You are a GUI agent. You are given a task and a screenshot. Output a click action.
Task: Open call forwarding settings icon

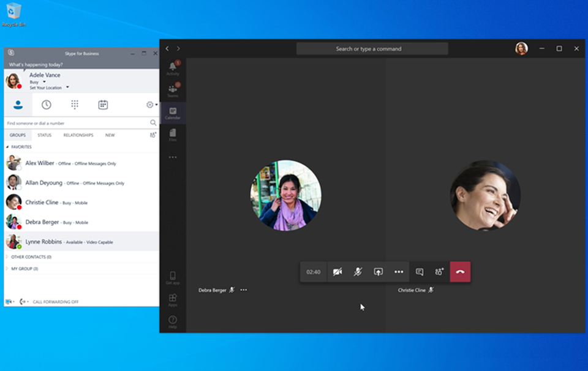pyautogui.click(x=24, y=301)
